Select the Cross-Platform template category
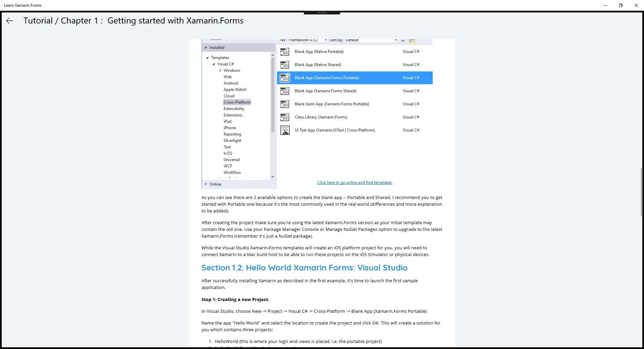Viewport: 644px width, 349px height. click(x=237, y=102)
